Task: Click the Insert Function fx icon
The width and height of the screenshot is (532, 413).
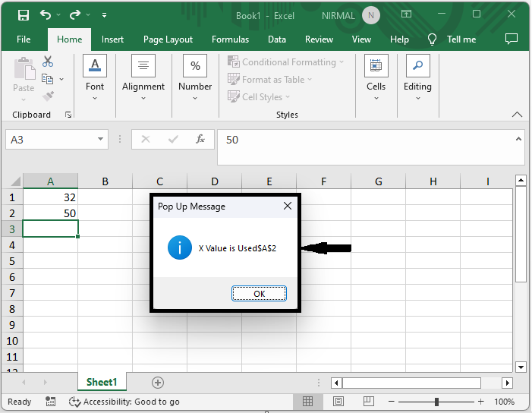Action: (200, 140)
